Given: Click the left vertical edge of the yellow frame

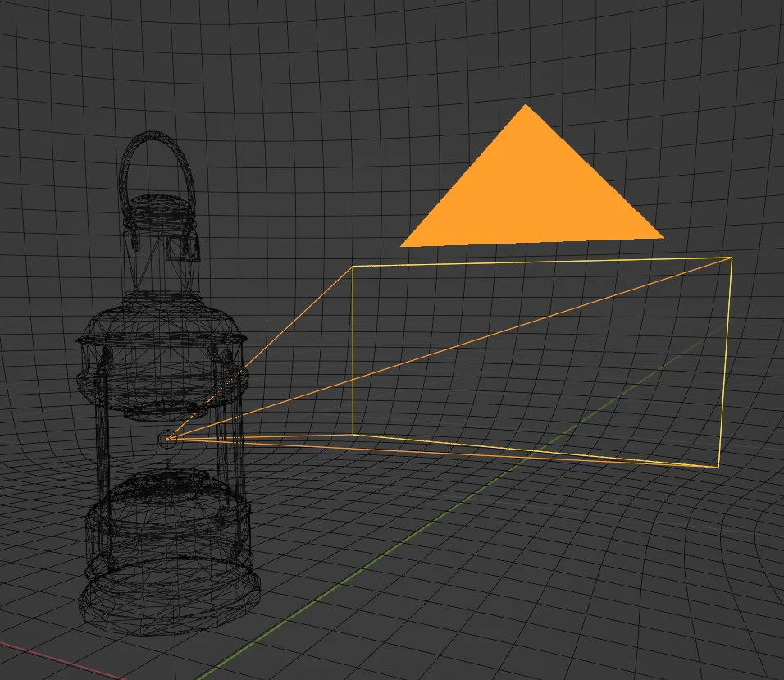Looking at the screenshot, I should tap(353, 353).
